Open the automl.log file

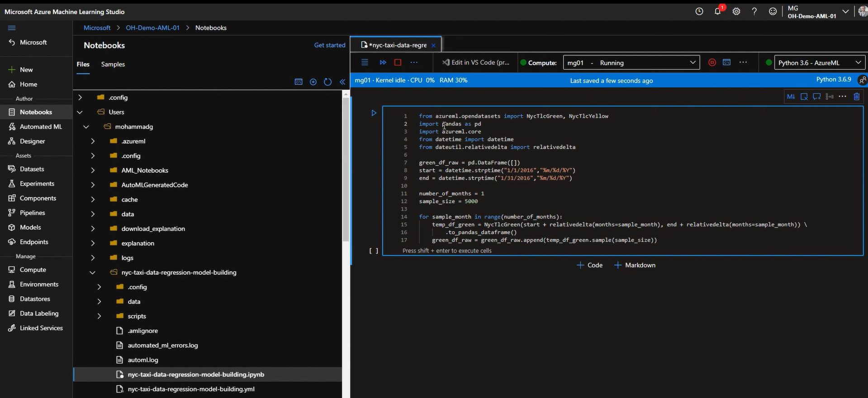(x=143, y=360)
